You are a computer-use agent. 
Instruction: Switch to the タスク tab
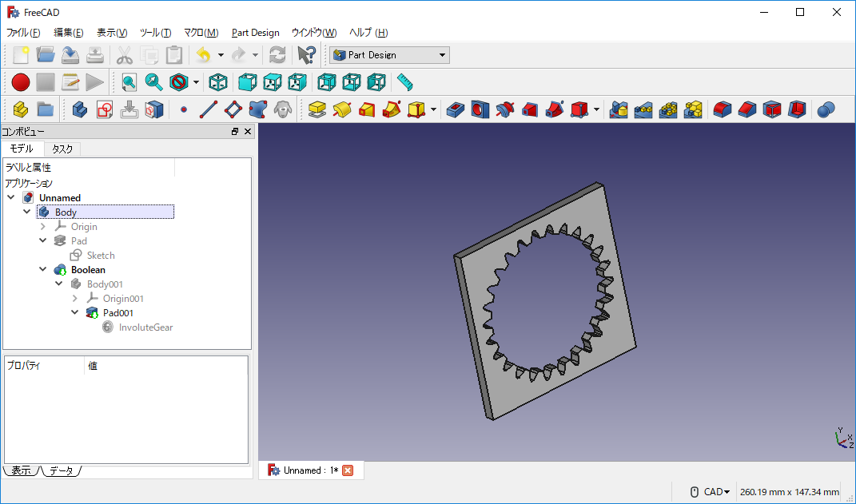click(x=62, y=149)
